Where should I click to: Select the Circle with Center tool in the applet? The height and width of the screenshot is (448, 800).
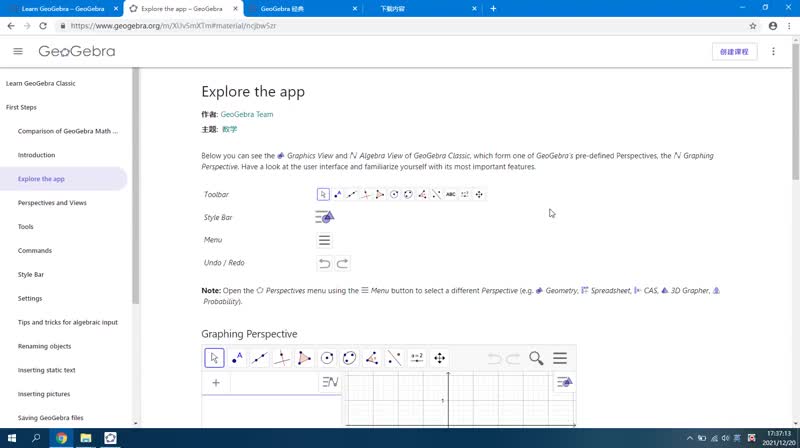pyautogui.click(x=327, y=358)
